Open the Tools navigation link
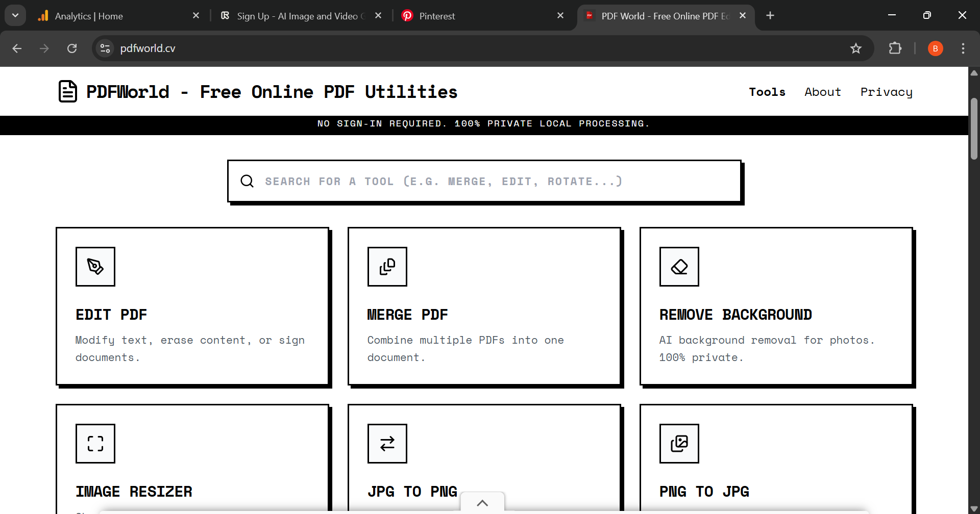 [767, 92]
